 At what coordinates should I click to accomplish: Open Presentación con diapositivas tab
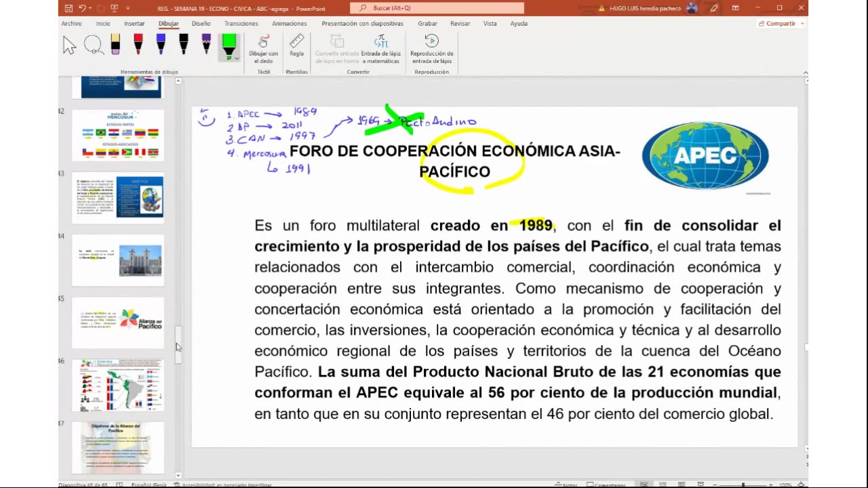[362, 23]
